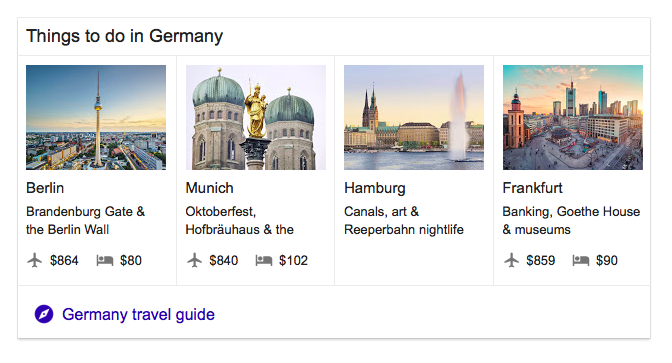Click the Things to do in Germany heading
The image size is (672, 363).
point(125,36)
